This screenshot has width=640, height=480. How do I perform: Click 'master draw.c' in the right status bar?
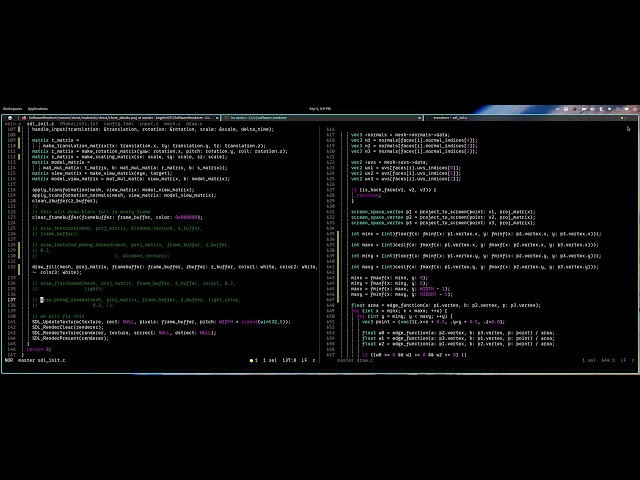355,360
